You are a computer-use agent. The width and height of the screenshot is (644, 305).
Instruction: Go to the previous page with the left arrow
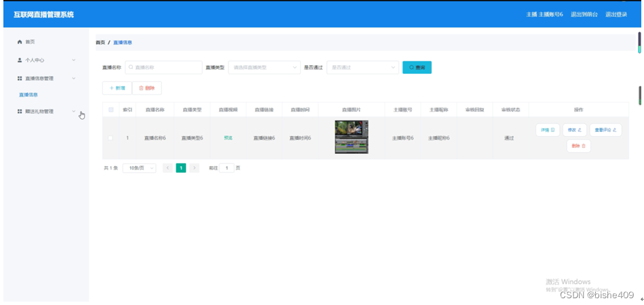coord(167,168)
